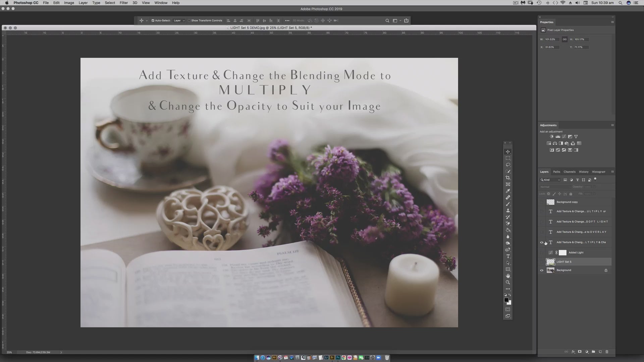Open the layer filter Kind dropdown
Screen dimensions: 644x362
click(550, 180)
